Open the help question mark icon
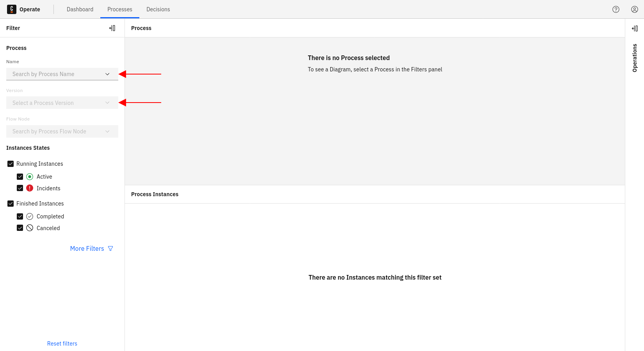Viewport: 644px width, 351px height. tap(616, 9)
